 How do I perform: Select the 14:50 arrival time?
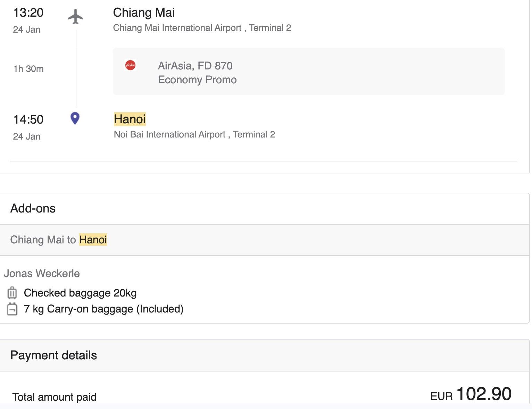pyautogui.click(x=28, y=120)
